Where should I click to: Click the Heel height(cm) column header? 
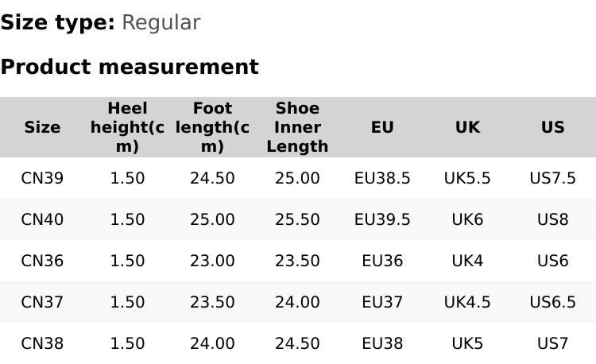pyautogui.click(x=127, y=127)
